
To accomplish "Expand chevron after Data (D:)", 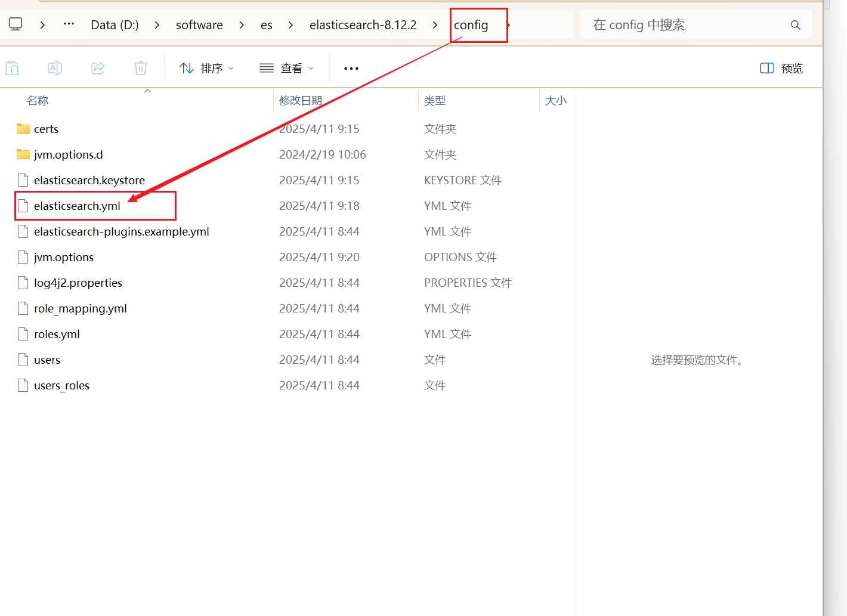I will (x=157, y=25).
